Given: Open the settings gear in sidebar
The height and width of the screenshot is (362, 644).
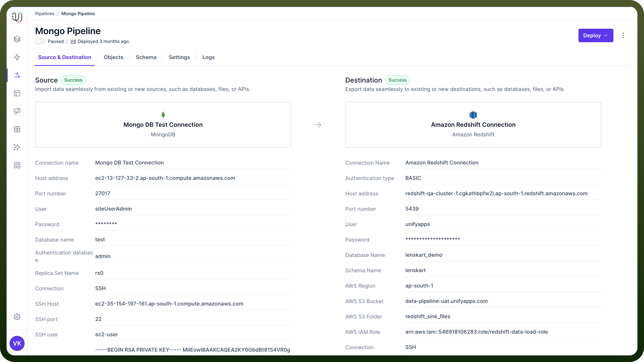Looking at the screenshot, I should [17, 317].
